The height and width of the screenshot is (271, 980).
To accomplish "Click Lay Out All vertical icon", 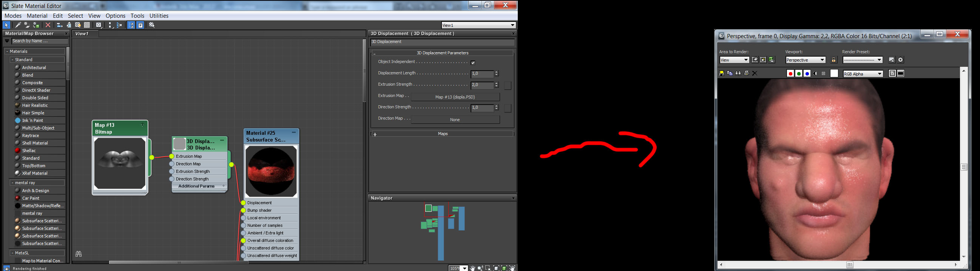I will [x=110, y=25].
